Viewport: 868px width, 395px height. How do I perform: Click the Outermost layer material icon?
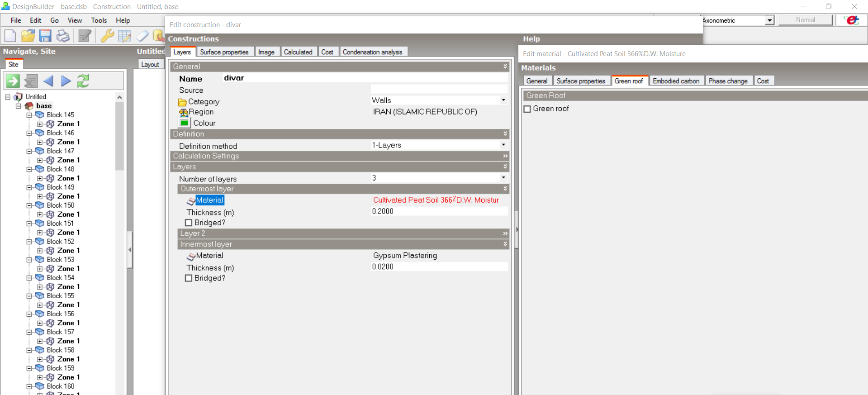coord(191,200)
